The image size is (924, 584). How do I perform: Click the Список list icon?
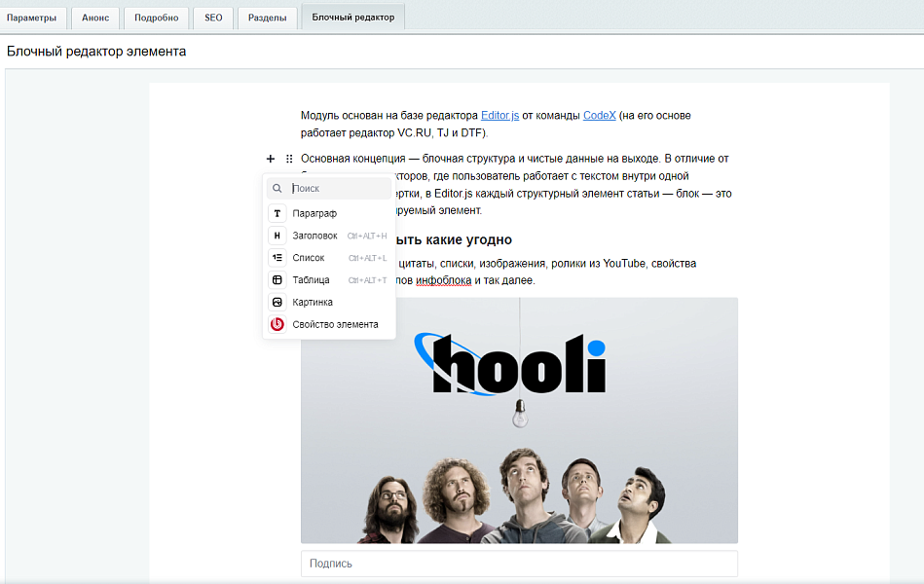[277, 258]
